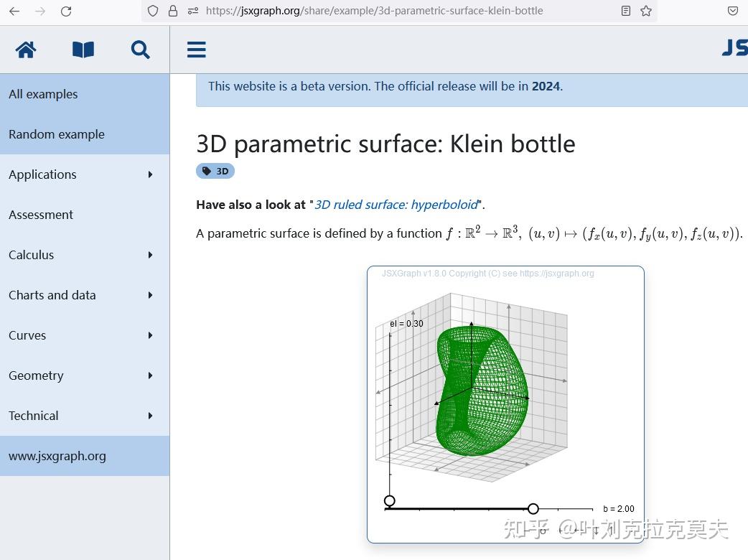This screenshot has height=560, width=748.
Task: Select All examples in the sidebar
Action: tap(42, 94)
